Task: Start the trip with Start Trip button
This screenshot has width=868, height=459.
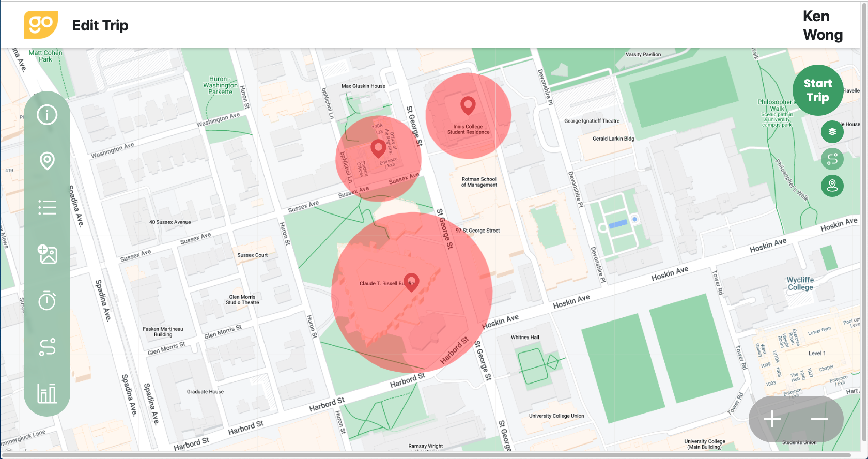Action: point(818,90)
